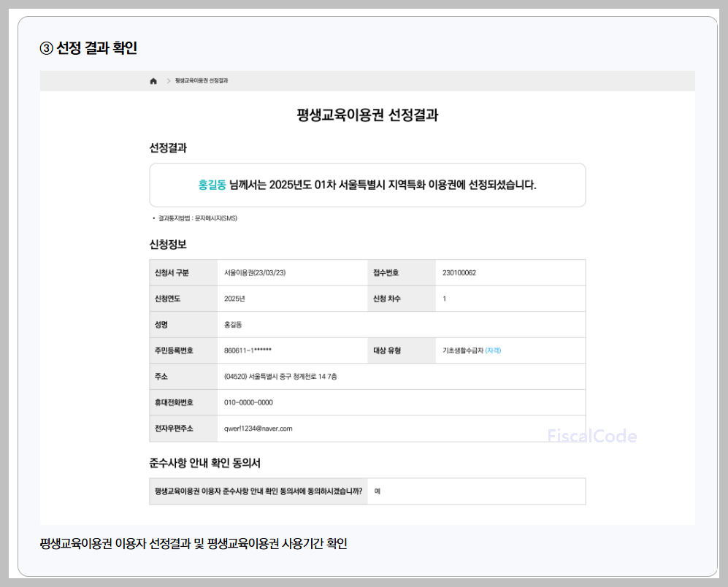Click the 서울이용권(23/03/23) application type value
Screen dimensions: 728x587
(255, 273)
